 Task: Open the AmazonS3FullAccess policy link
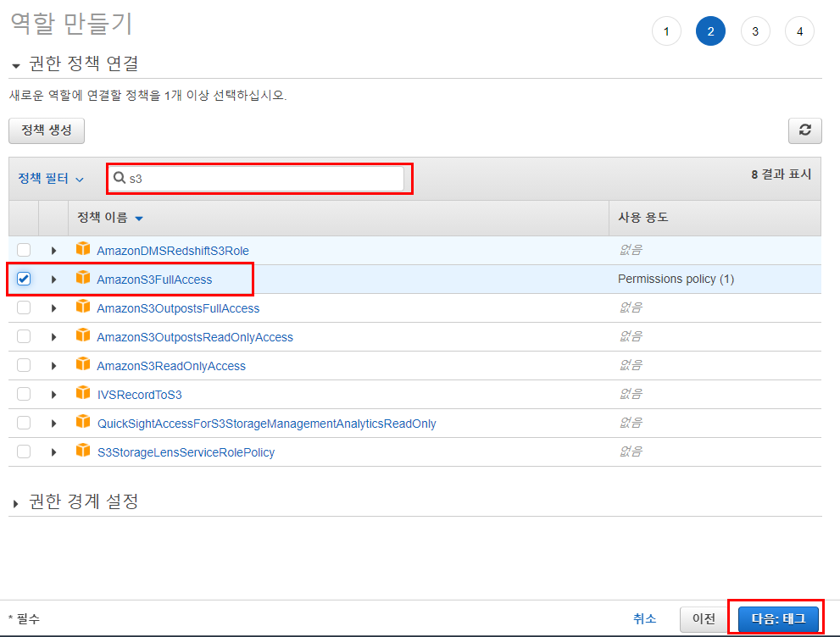click(x=154, y=280)
